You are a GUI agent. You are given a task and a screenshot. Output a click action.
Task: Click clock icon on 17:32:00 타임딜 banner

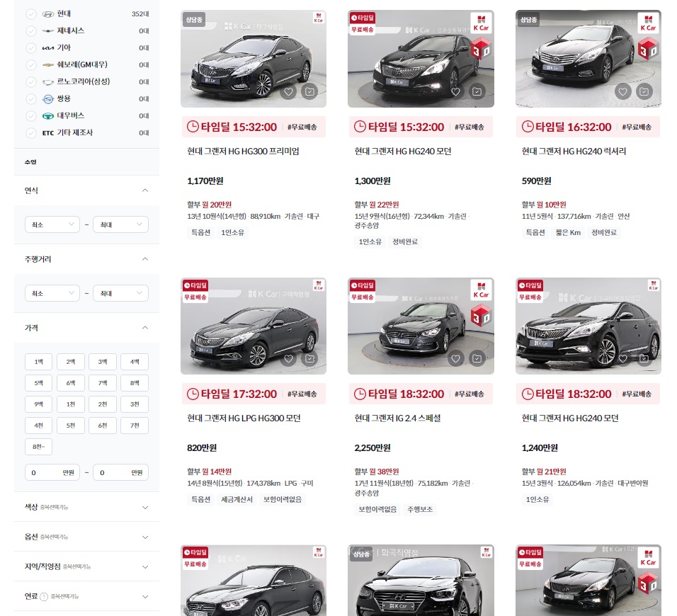[193, 394]
